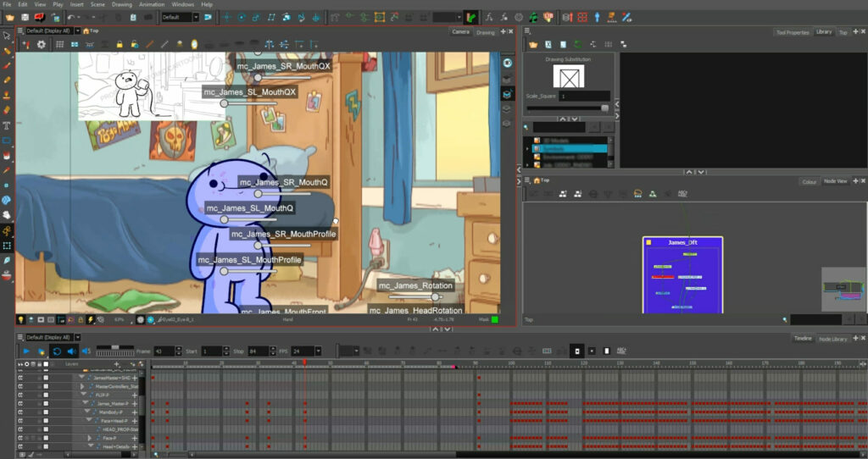
Task: Toggle the MainBody-P layer checkbox
Action: point(46,412)
